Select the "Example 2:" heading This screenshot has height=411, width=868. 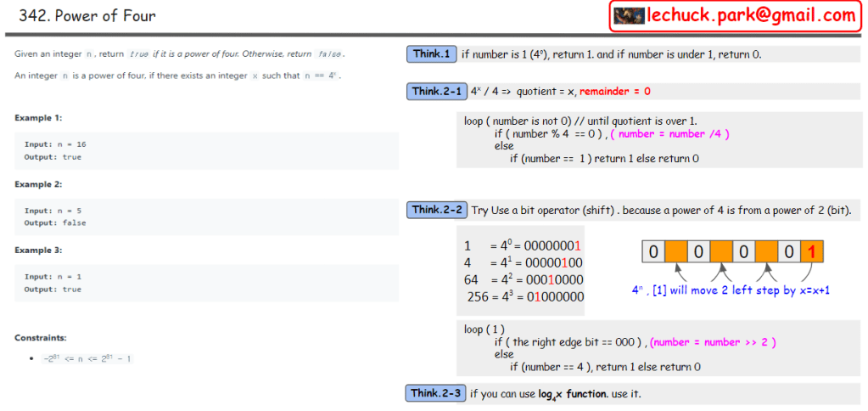pyautogui.click(x=38, y=184)
